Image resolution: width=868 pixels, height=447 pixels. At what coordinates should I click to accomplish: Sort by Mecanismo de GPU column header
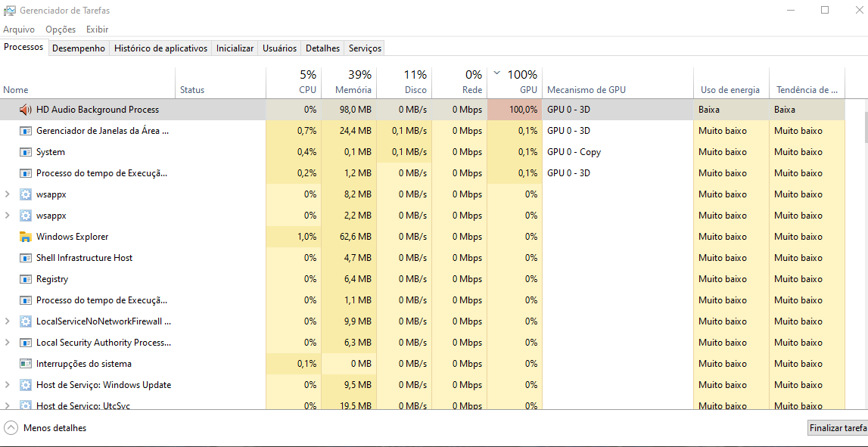pos(618,82)
